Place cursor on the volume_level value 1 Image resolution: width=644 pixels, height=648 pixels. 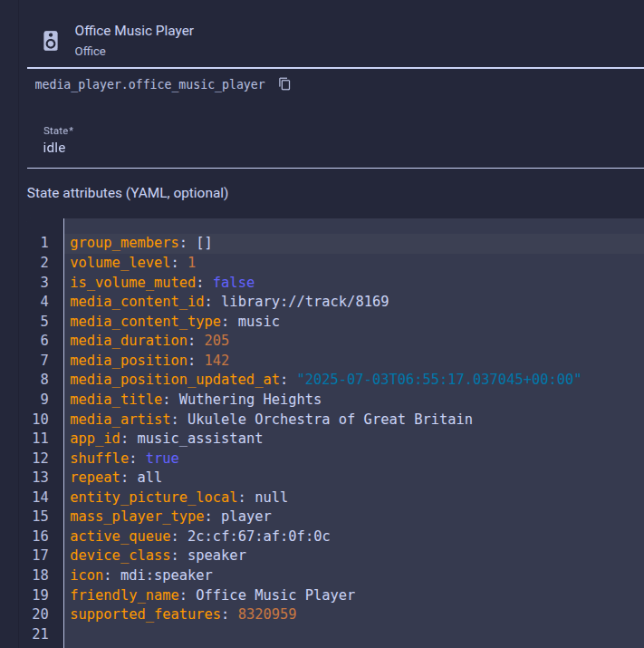click(x=192, y=263)
